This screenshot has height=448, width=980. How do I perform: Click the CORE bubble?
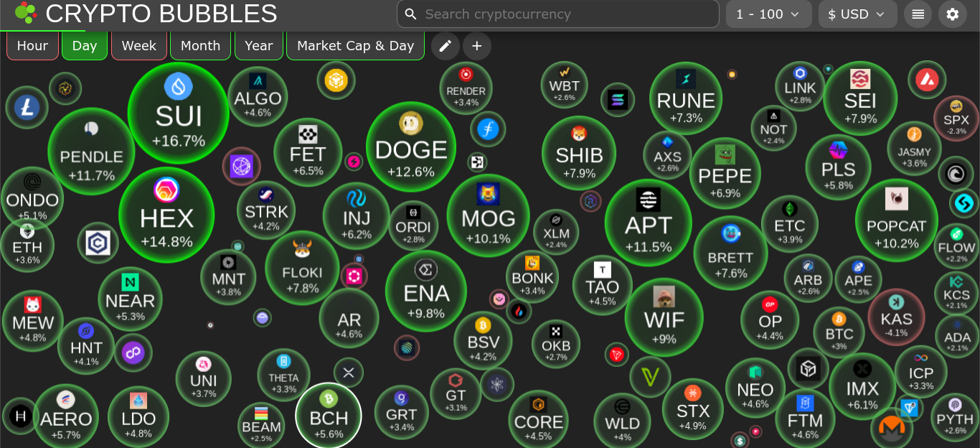coord(538,419)
